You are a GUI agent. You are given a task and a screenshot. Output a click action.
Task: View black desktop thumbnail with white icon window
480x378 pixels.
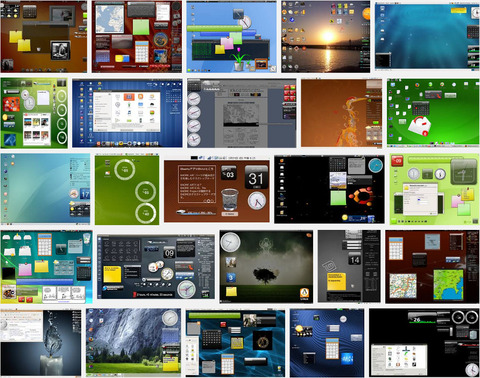click(424, 343)
